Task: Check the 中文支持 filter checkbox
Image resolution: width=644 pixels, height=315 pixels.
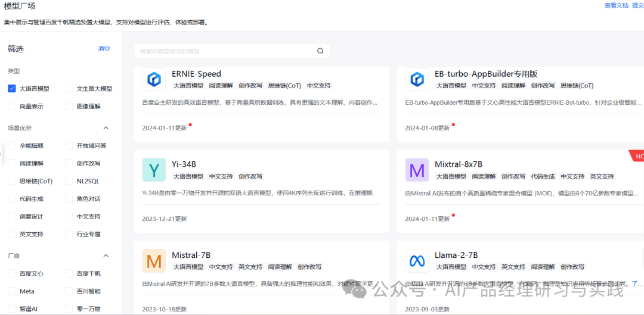Action: pyautogui.click(x=69, y=216)
